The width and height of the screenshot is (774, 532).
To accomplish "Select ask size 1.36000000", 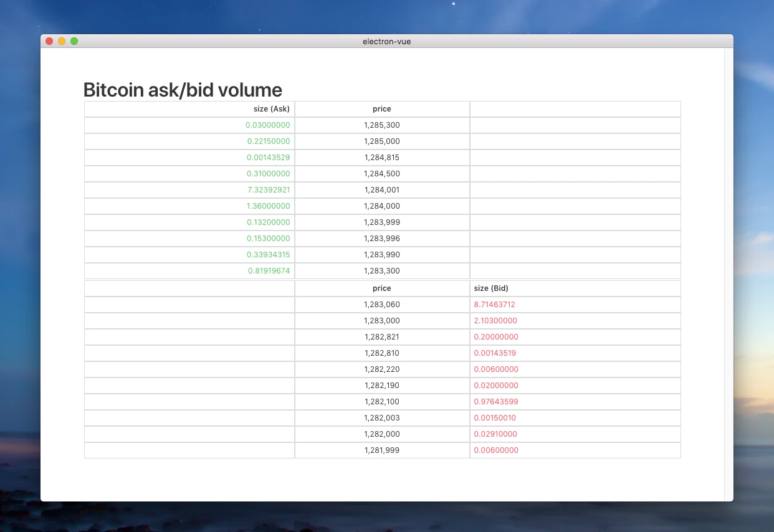I will (x=268, y=206).
